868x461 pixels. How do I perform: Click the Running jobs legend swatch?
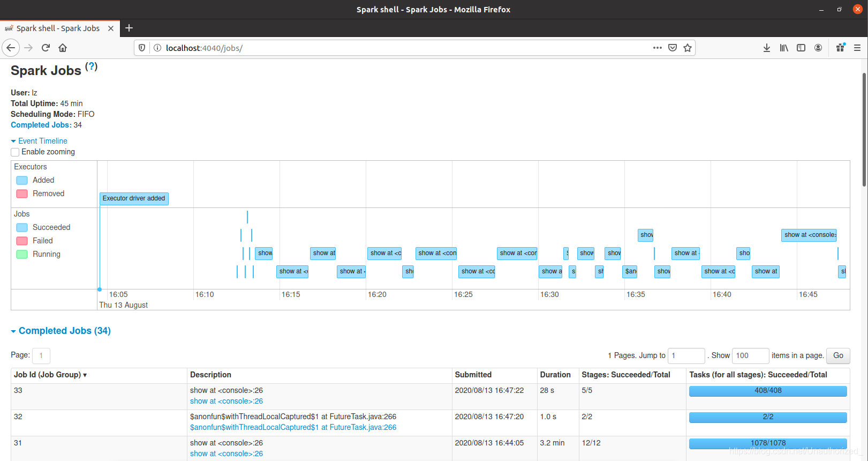22,254
